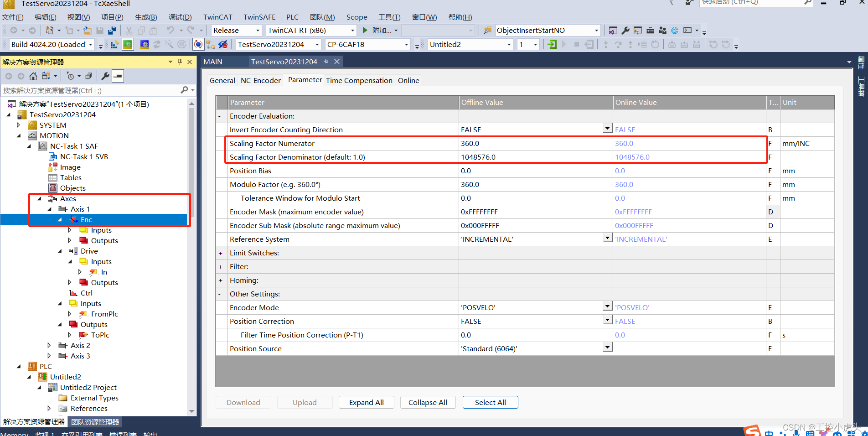Select Axis 3 in the tree
This screenshot has width=868, height=436.
point(80,356)
